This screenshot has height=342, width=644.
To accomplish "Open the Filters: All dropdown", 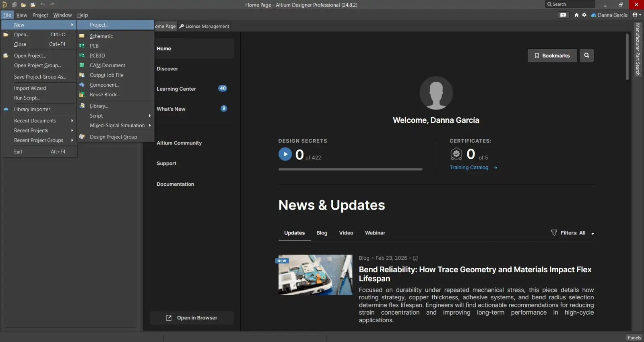I will (x=572, y=233).
